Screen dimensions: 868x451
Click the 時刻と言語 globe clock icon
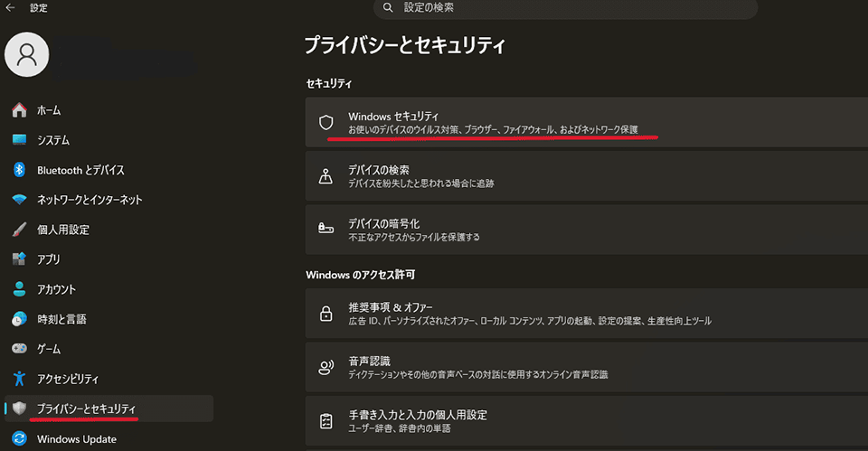(x=19, y=319)
